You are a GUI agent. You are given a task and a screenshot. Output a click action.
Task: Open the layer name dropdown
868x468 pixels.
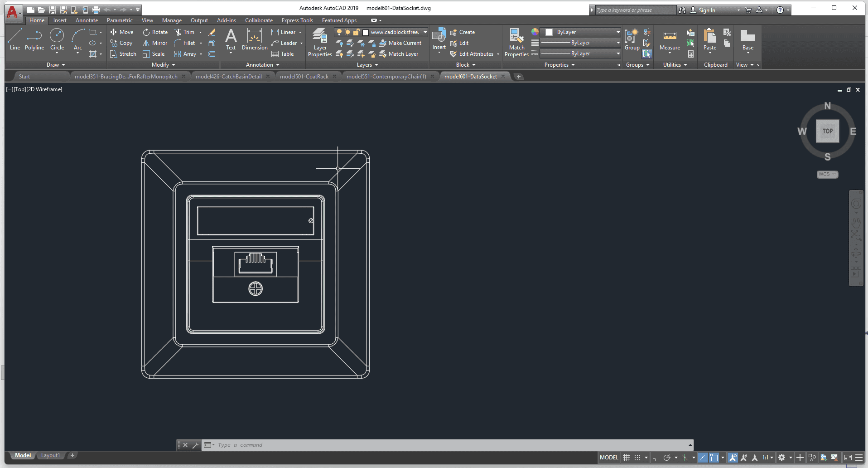click(425, 32)
